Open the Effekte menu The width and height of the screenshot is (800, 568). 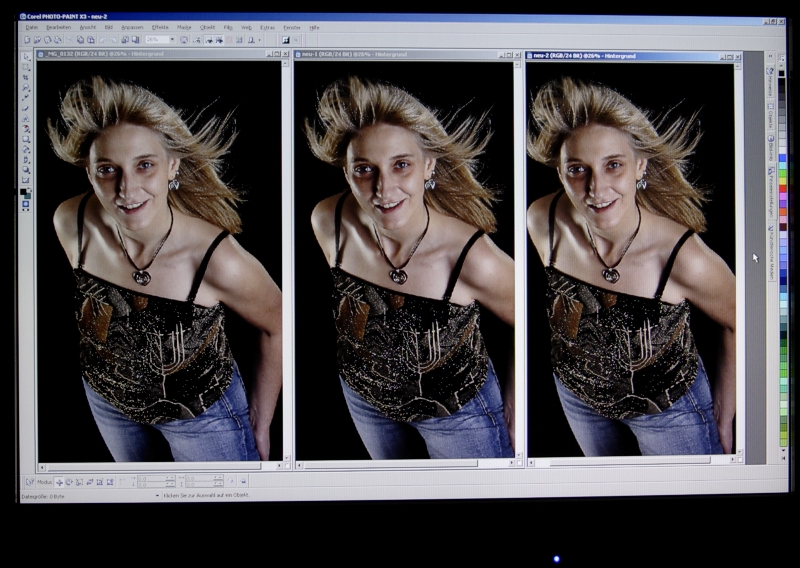160,28
